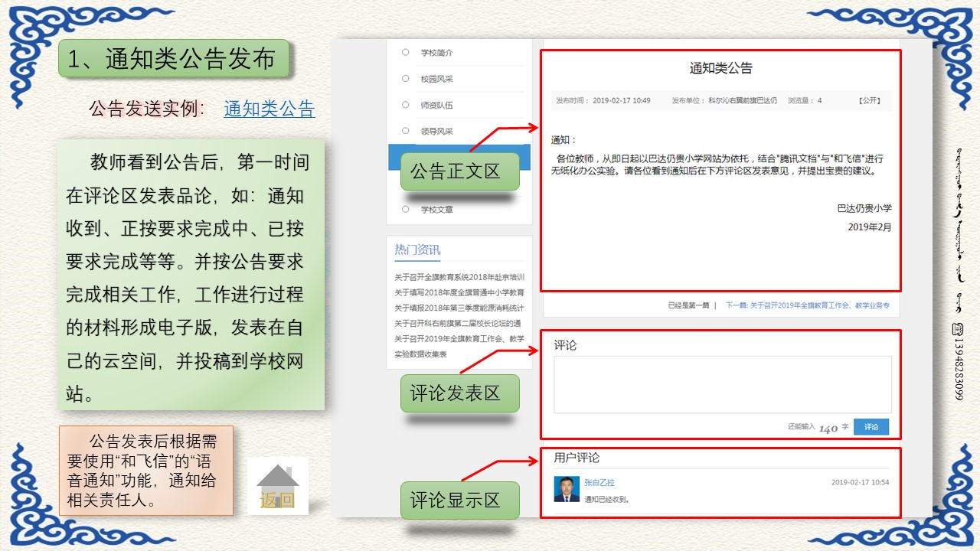Select the radio circle beside 学校简介
The height and width of the screenshot is (551, 980).
[x=406, y=53]
